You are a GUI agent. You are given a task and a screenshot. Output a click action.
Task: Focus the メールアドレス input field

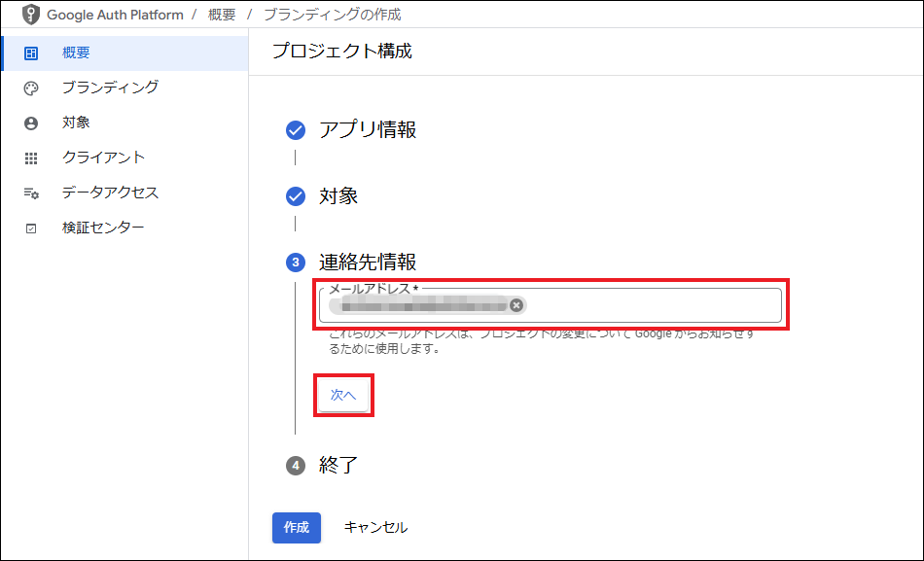(x=652, y=305)
